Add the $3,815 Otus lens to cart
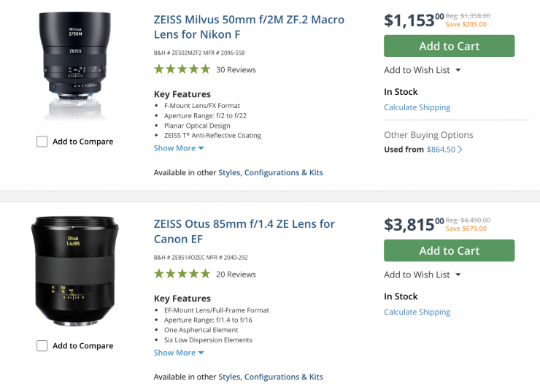This screenshot has width=540, height=392. [x=449, y=250]
